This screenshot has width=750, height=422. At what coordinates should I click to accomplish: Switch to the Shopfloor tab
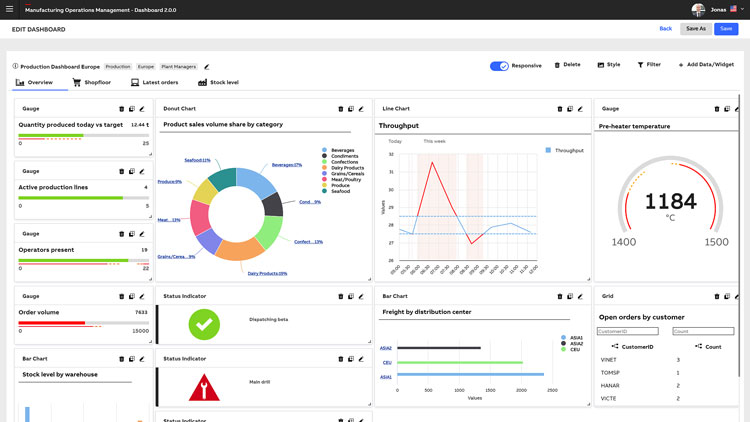tap(91, 82)
